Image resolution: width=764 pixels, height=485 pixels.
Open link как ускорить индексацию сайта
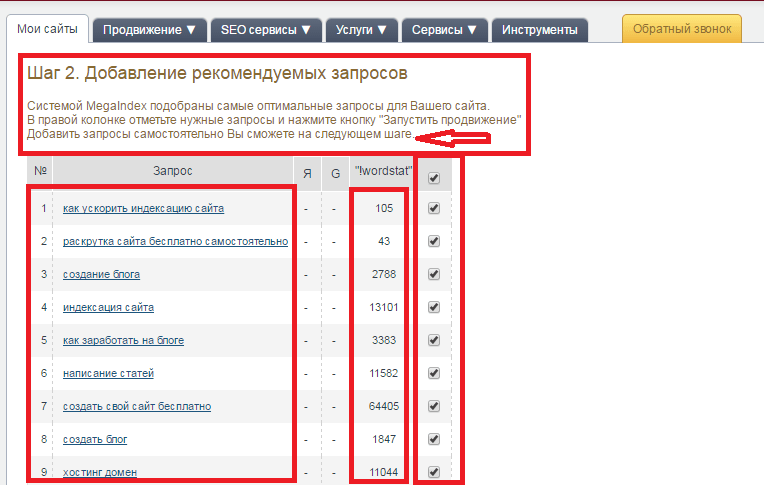click(x=143, y=209)
